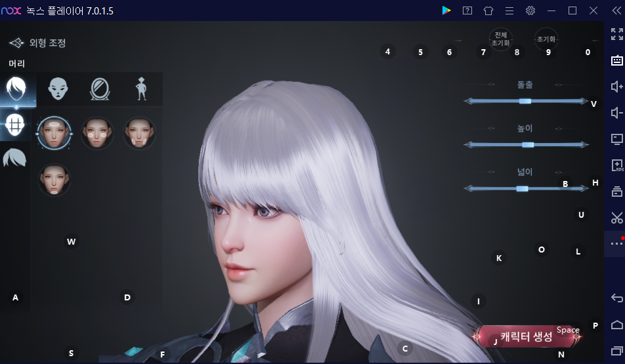Adjust the 넓이 slider handle
Screen dimensions: 625x364
[522, 188]
